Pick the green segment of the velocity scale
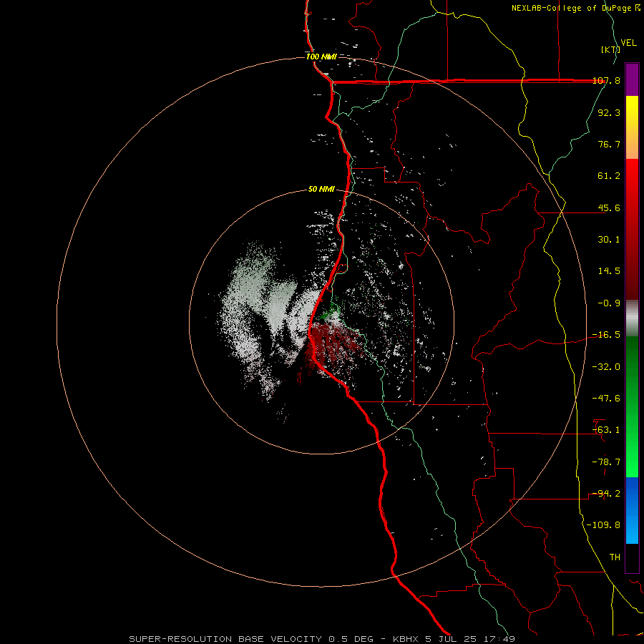 click(x=632, y=406)
